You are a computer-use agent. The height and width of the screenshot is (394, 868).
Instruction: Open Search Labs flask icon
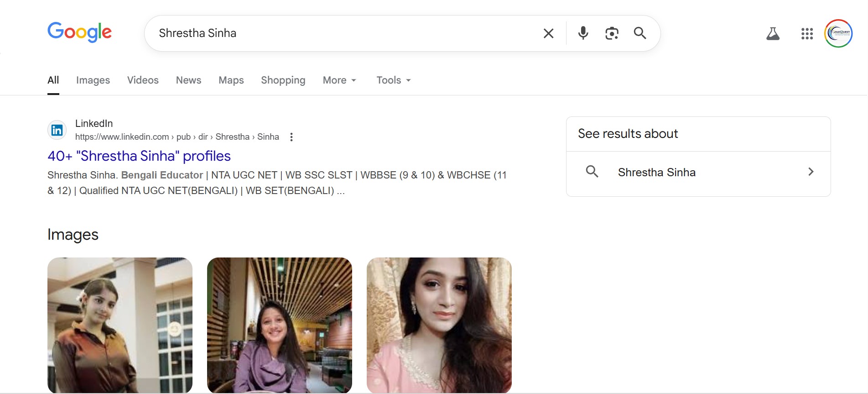click(x=773, y=34)
